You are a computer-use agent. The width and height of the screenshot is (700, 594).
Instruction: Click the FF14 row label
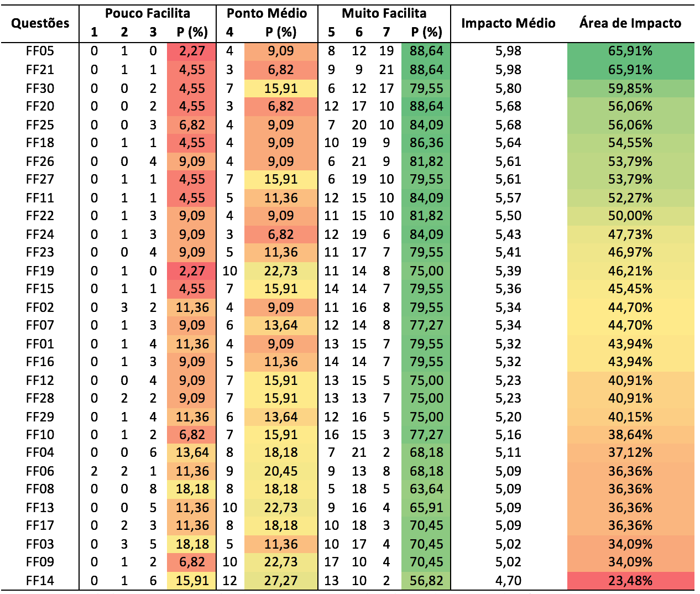click(40, 581)
